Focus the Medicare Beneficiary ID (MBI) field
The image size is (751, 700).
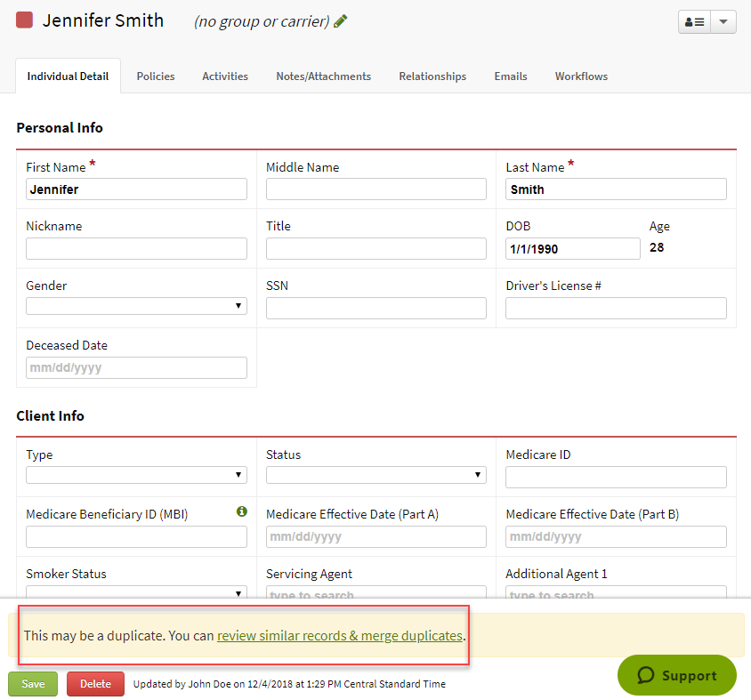(x=136, y=536)
